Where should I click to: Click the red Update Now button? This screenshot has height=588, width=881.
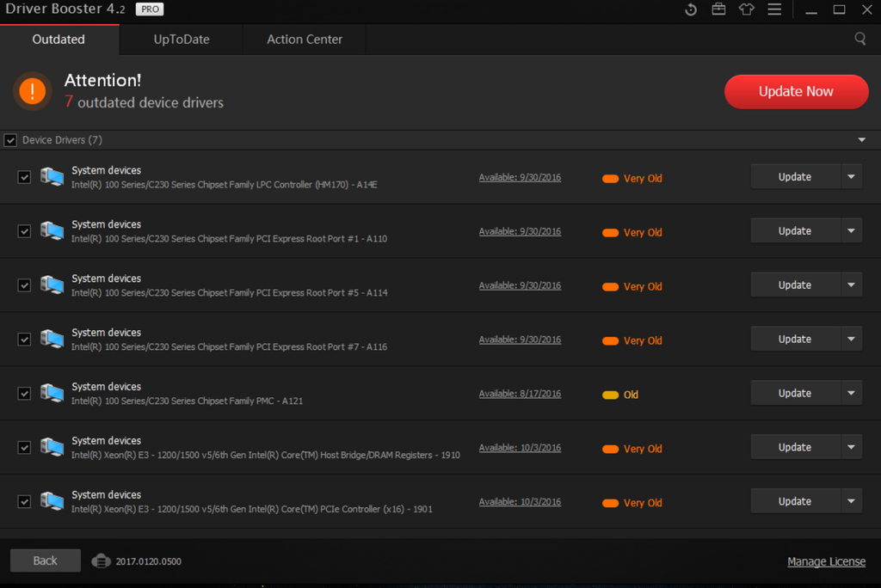coord(796,91)
